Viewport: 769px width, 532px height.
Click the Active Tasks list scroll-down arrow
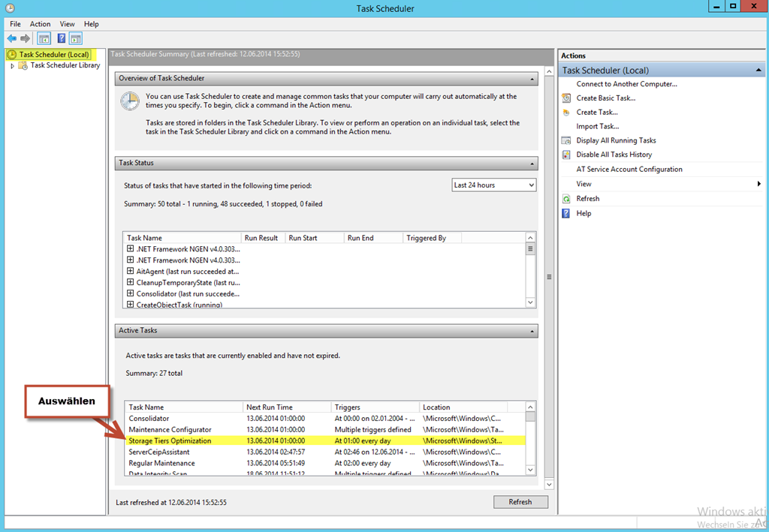(530, 470)
